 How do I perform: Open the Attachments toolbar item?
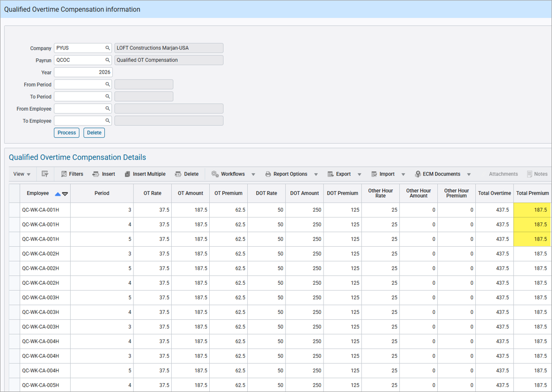504,174
